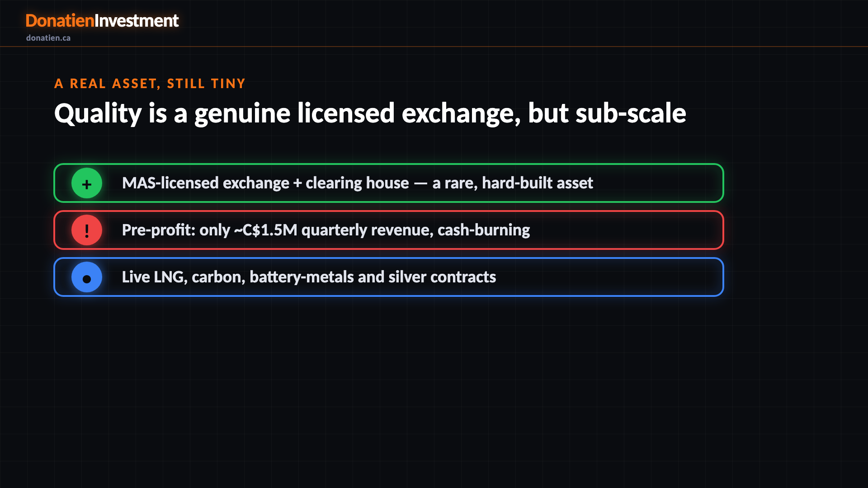Select the Live LNG contracts text

pos(309,277)
